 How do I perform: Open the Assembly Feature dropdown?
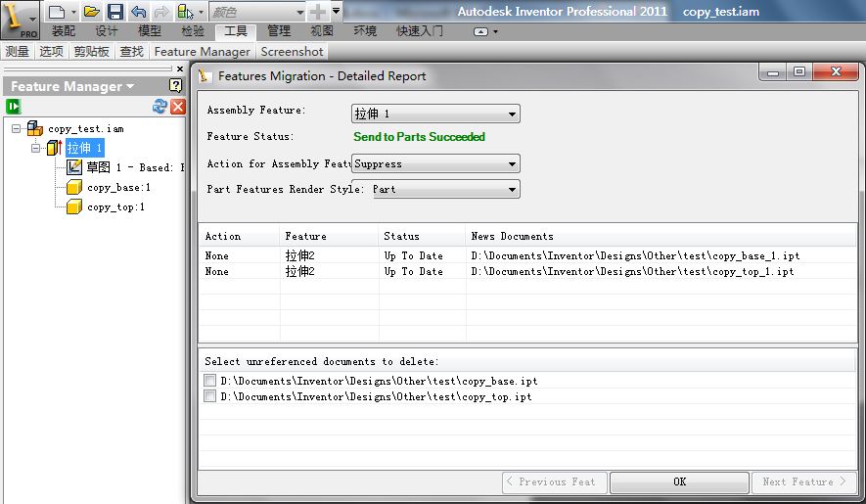click(435, 114)
